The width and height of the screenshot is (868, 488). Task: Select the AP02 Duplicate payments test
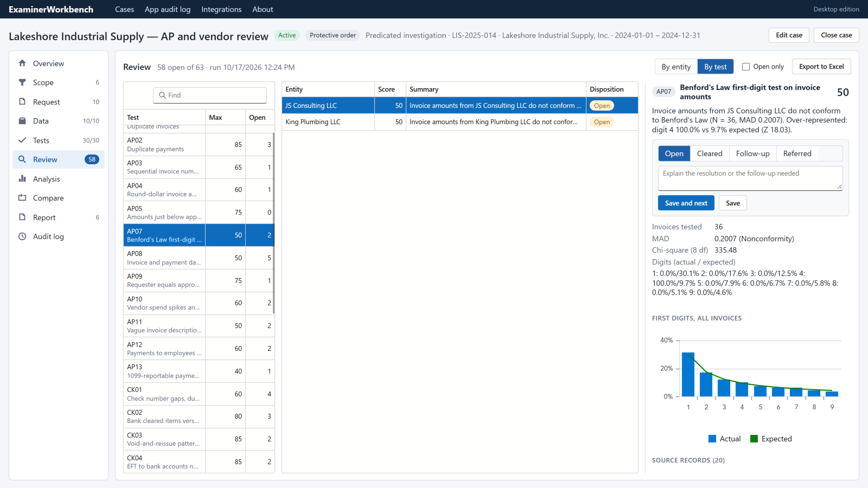click(199, 144)
